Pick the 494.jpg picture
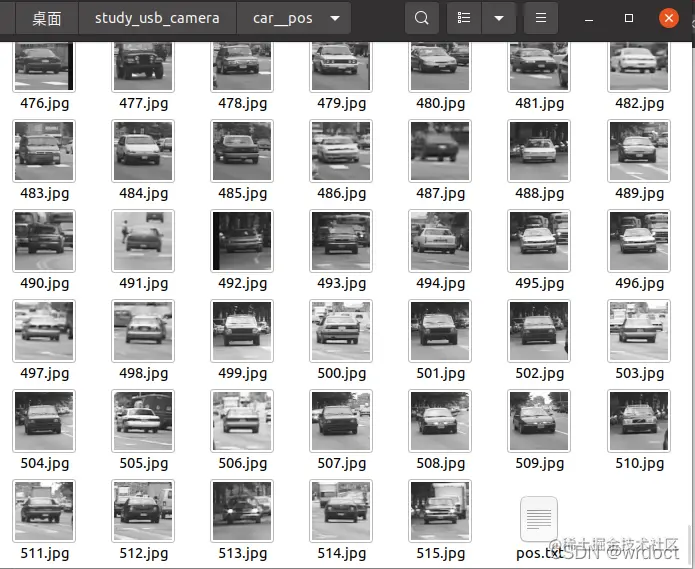695x569 pixels. tap(440, 241)
